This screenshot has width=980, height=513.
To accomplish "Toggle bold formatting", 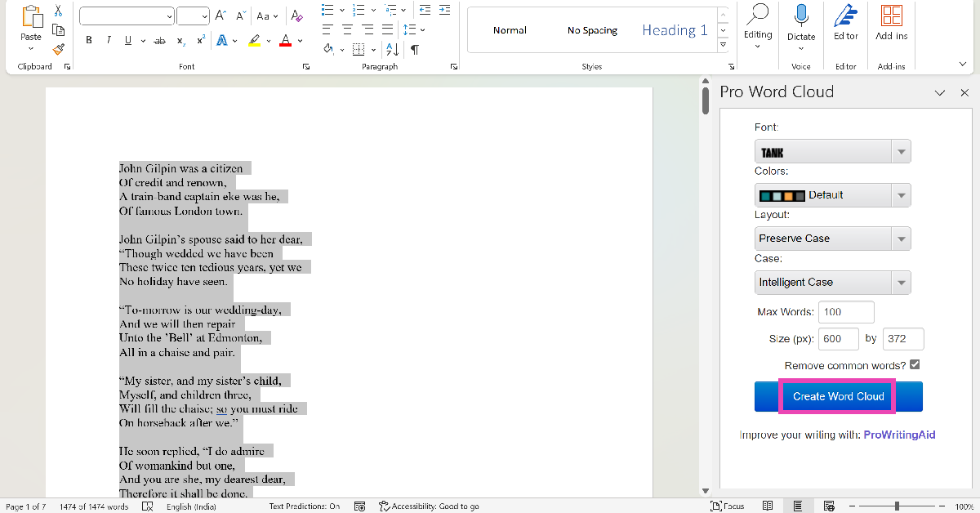I will click(x=88, y=41).
